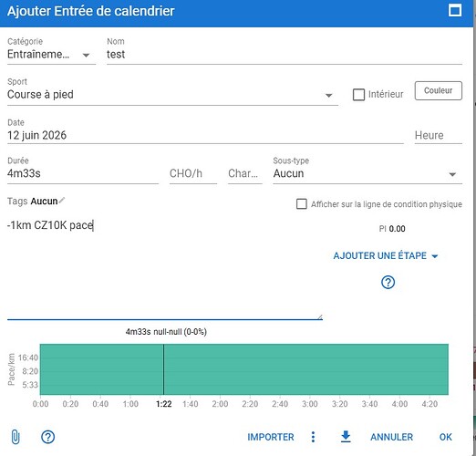The image size is (476, 456).
Task: Focus the Nom field containing test
Action: pyautogui.click(x=285, y=55)
